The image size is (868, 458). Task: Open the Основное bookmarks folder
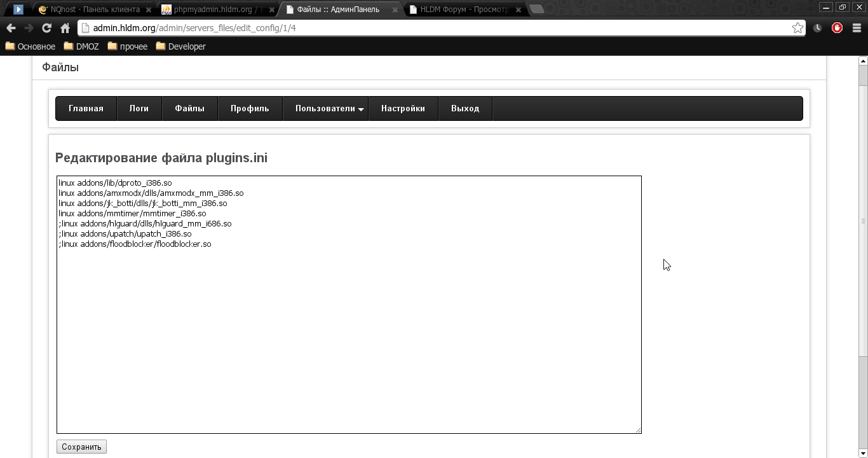(31, 46)
